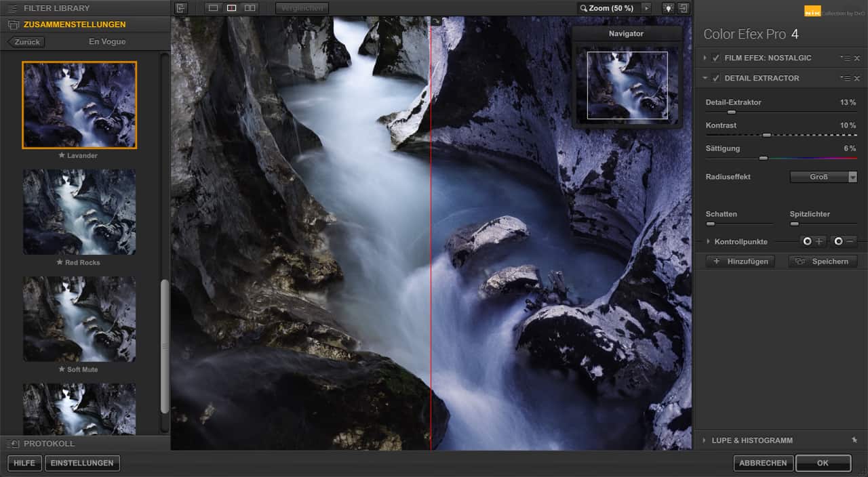Hide the left panel with top-left icon
This screenshot has height=477, width=868.
point(180,8)
